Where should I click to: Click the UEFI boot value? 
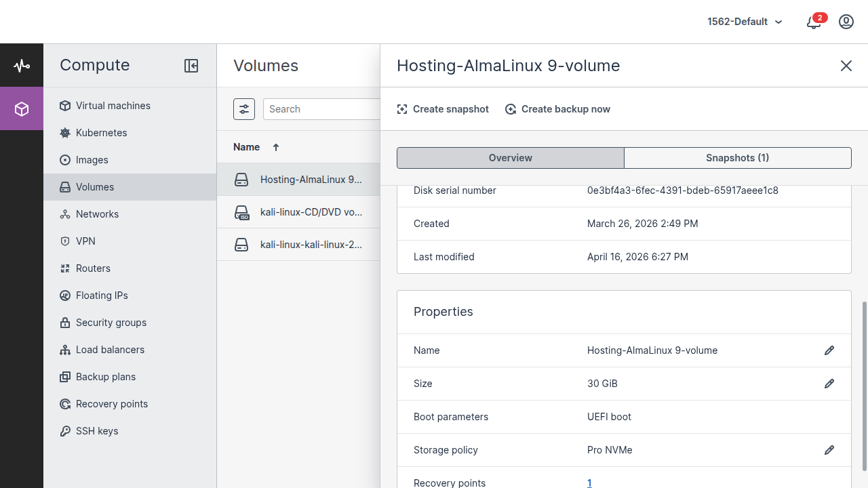(x=610, y=417)
